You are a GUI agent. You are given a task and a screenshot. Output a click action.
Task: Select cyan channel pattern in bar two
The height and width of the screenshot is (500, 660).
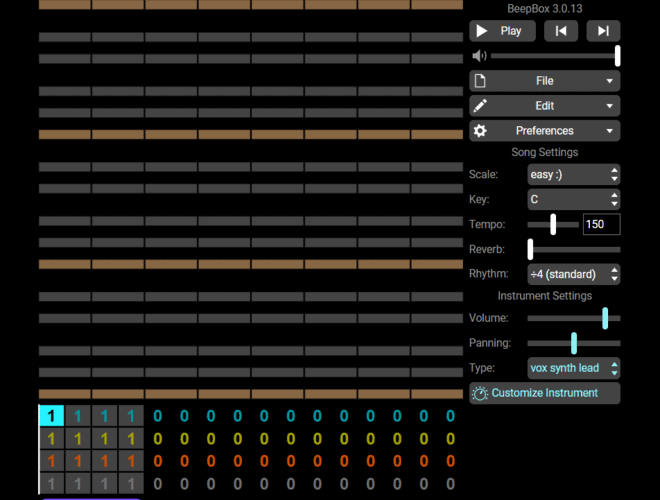(78, 416)
